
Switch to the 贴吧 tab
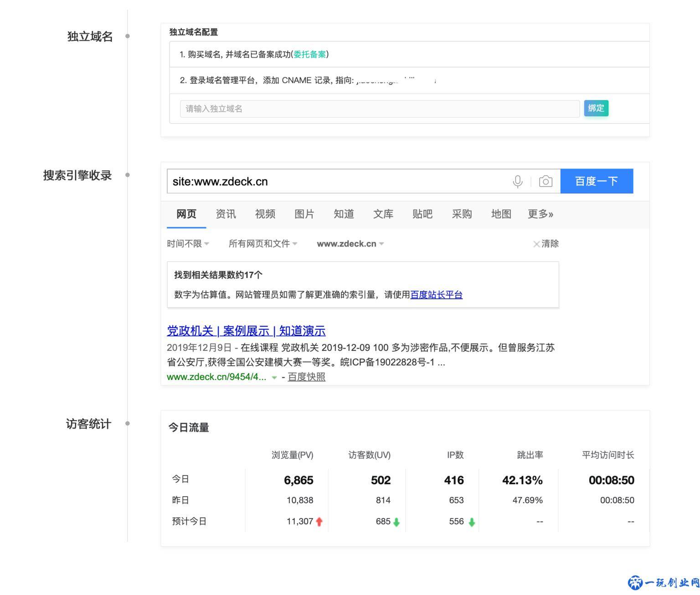click(x=422, y=214)
